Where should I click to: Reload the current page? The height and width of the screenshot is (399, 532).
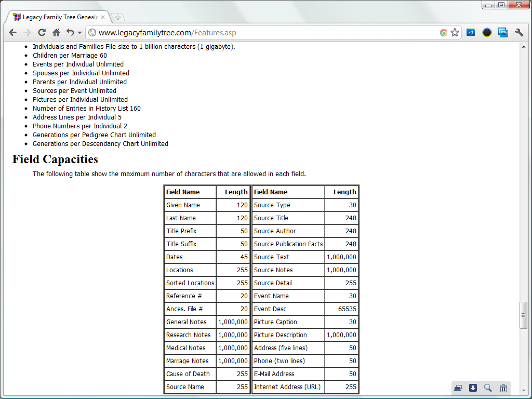click(42, 33)
